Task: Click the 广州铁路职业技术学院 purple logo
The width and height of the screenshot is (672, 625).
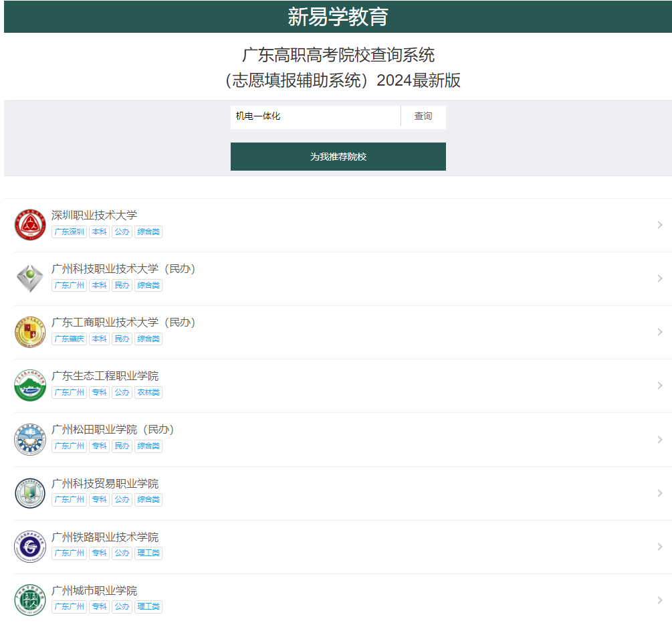Action: [30, 547]
